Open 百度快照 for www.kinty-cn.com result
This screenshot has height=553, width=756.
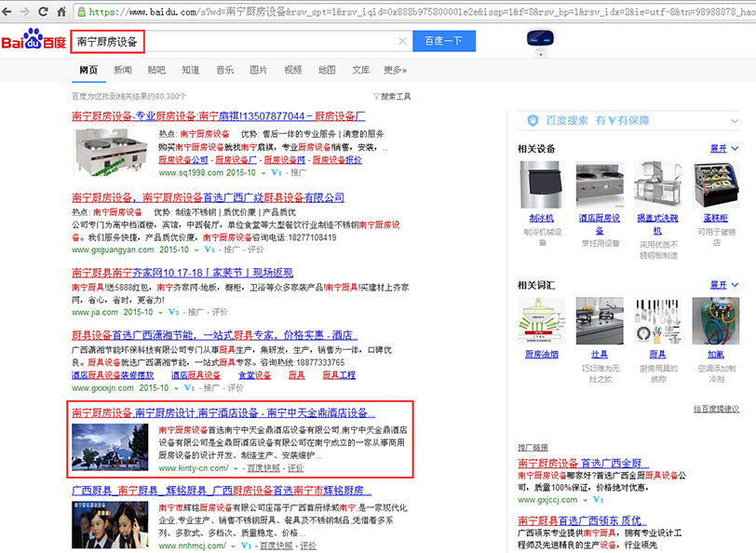point(263,468)
